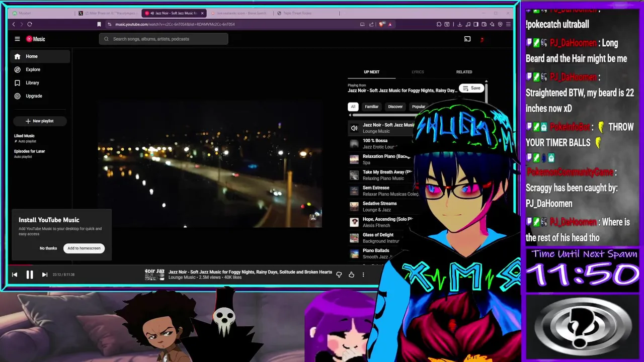Select the Popular filter chip
644x362 pixels.
[x=419, y=107]
